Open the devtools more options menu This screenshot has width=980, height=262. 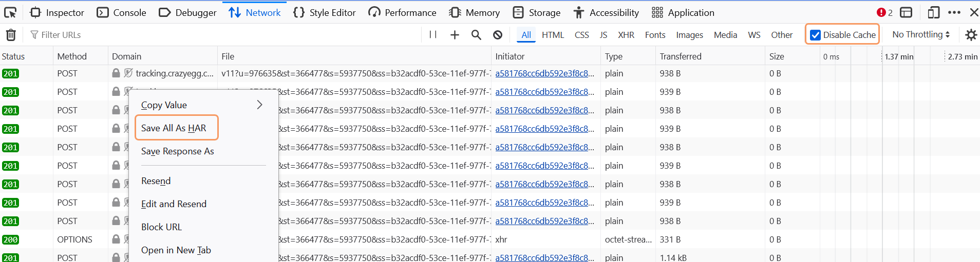954,12
